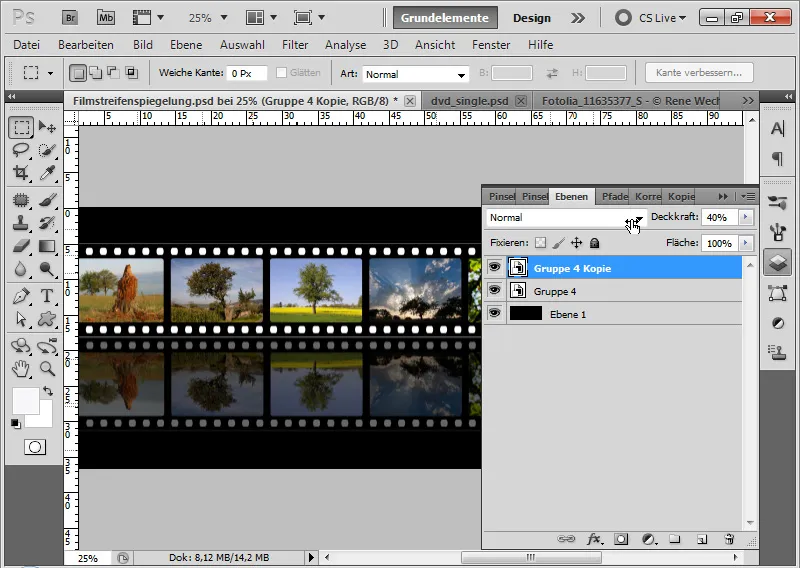
Task: Open the Bearbeiten menu
Action: (86, 45)
